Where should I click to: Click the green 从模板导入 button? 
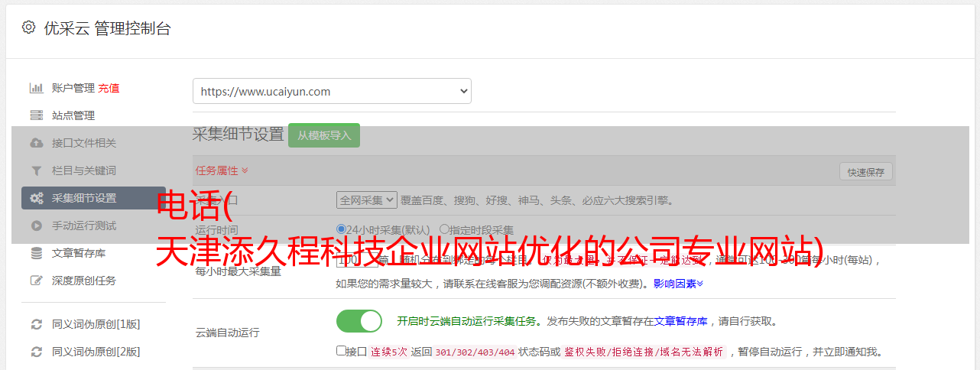click(324, 135)
